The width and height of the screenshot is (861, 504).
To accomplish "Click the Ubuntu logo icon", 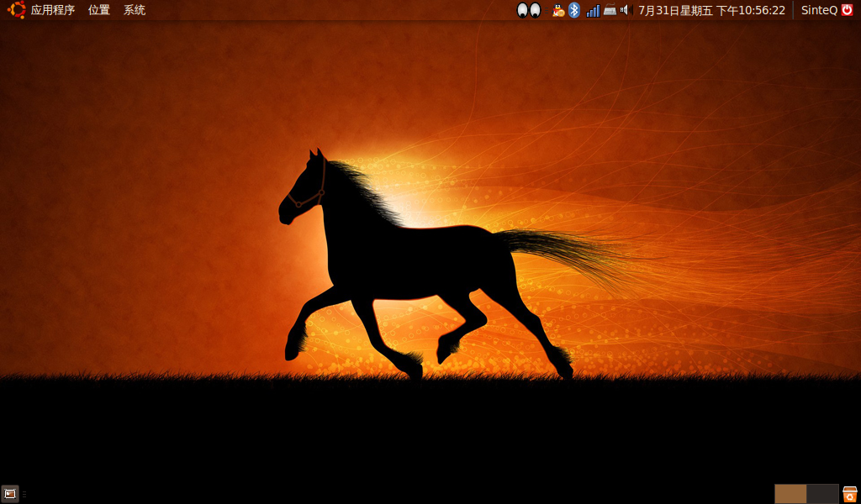I will tap(17, 10).
